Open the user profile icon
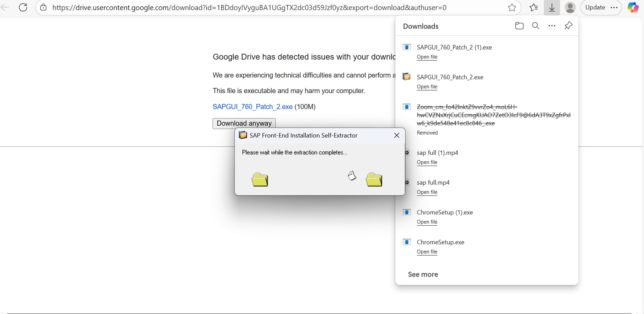Viewport: 644px width, 314px height. pos(570,8)
